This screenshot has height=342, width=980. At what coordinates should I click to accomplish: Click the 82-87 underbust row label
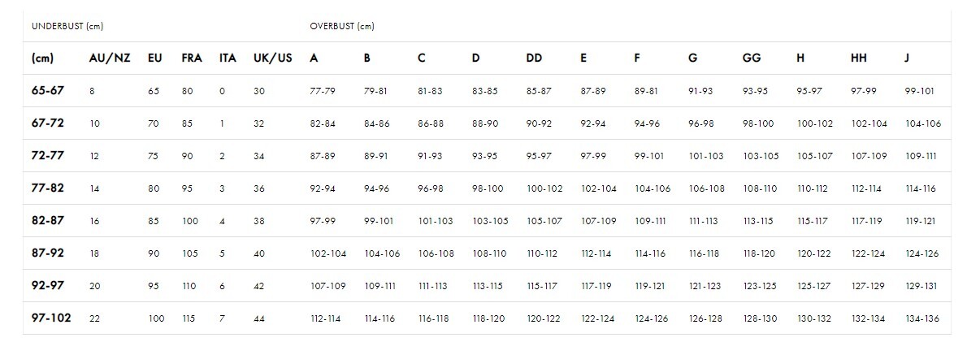[x=47, y=221]
